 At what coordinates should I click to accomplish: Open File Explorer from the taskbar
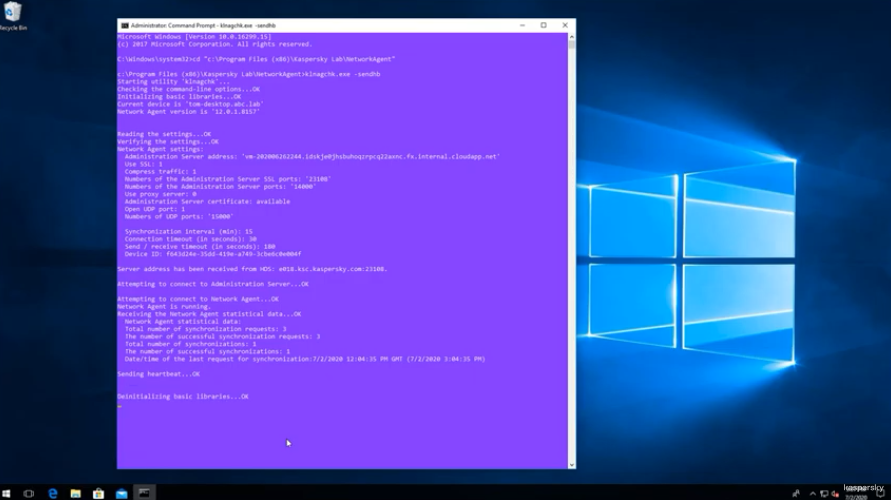(76, 493)
